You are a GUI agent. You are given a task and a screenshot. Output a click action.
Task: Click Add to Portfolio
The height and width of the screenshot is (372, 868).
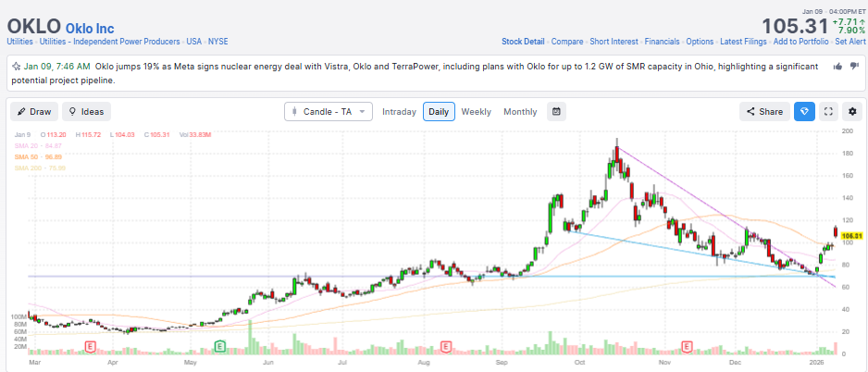pos(801,42)
